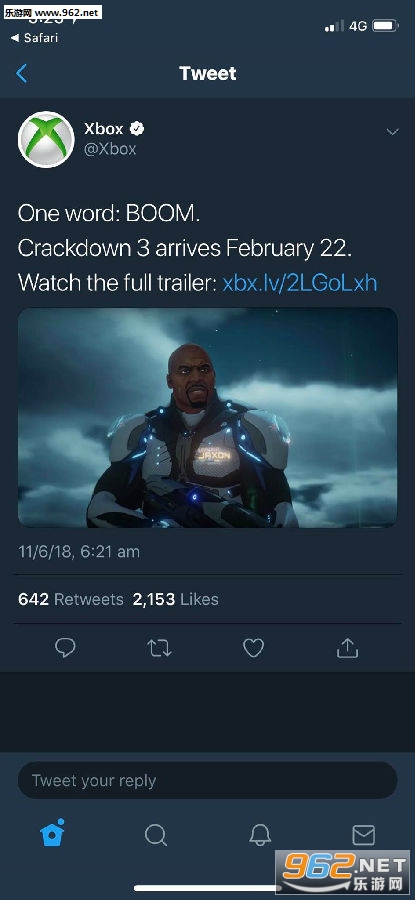Return to Safari via status bar link
The height and width of the screenshot is (900, 415).
(34, 38)
